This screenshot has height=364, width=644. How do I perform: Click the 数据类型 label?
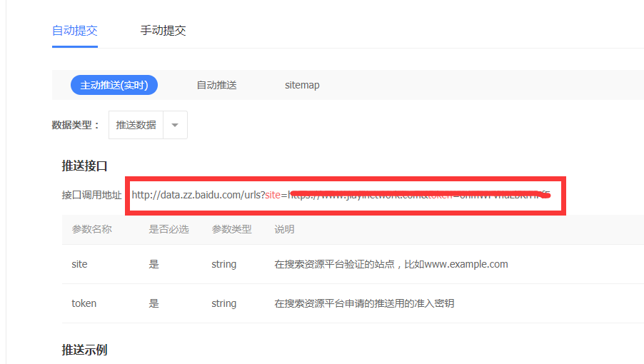click(x=76, y=125)
